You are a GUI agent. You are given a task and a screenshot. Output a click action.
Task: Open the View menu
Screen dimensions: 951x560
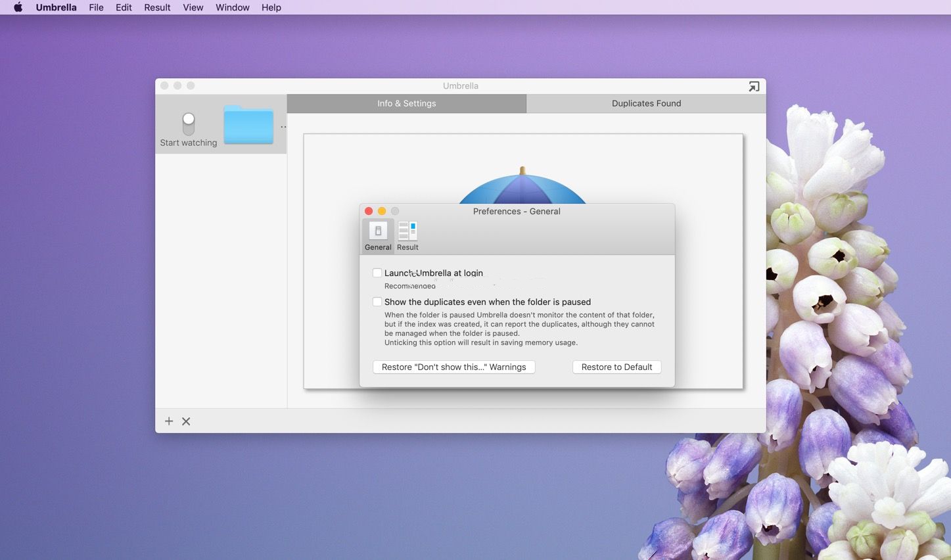click(x=193, y=7)
